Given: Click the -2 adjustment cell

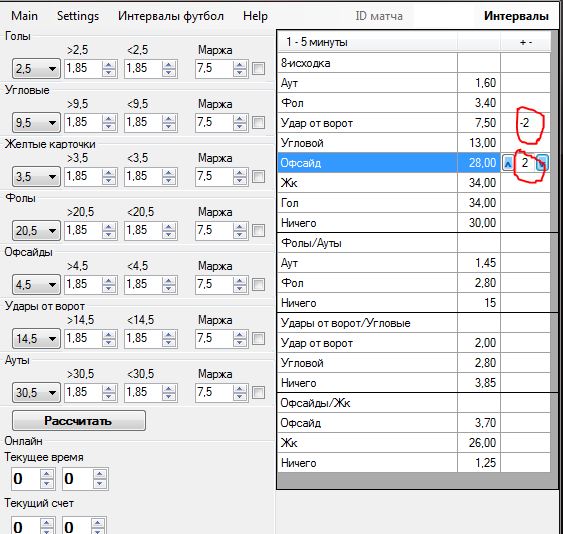Looking at the screenshot, I should click(x=526, y=123).
